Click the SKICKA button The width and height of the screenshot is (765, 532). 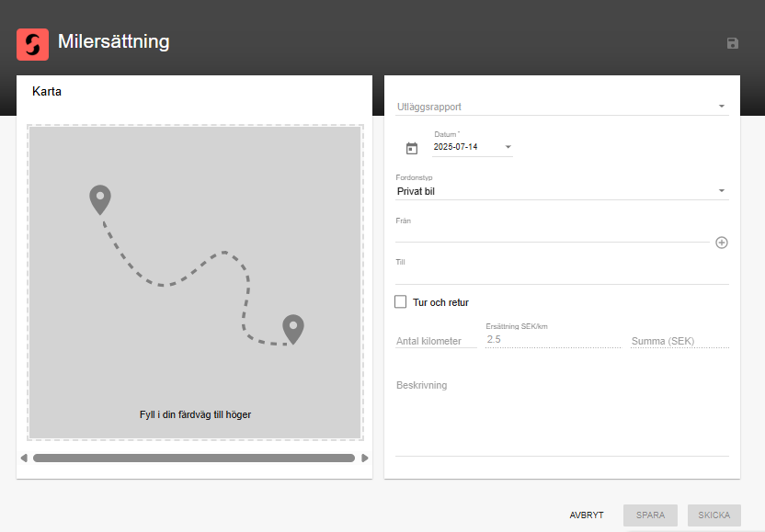click(x=714, y=515)
